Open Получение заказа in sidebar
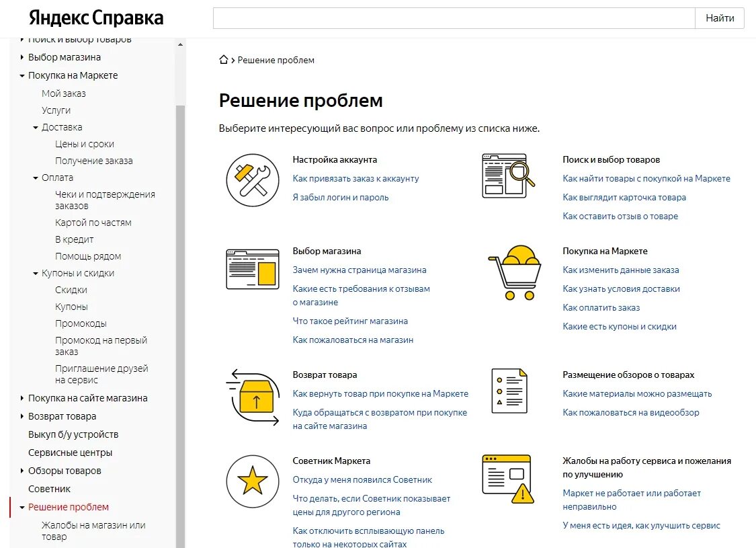Viewport: 756px width, 548px height. pyautogui.click(x=93, y=161)
